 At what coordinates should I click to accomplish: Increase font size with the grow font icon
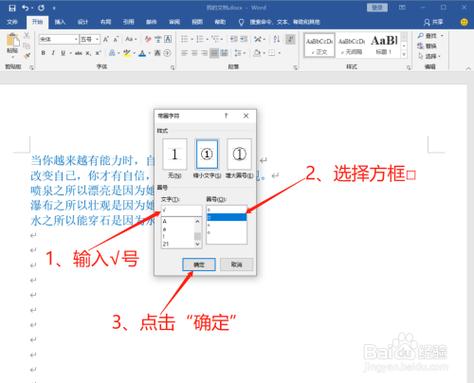click(106, 39)
